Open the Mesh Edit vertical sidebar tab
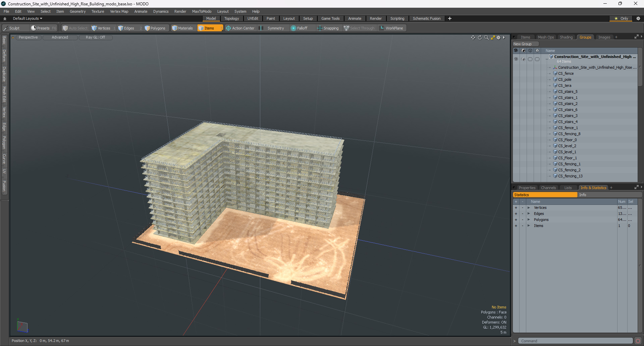644x346 pixels. (x=4, y=94)
